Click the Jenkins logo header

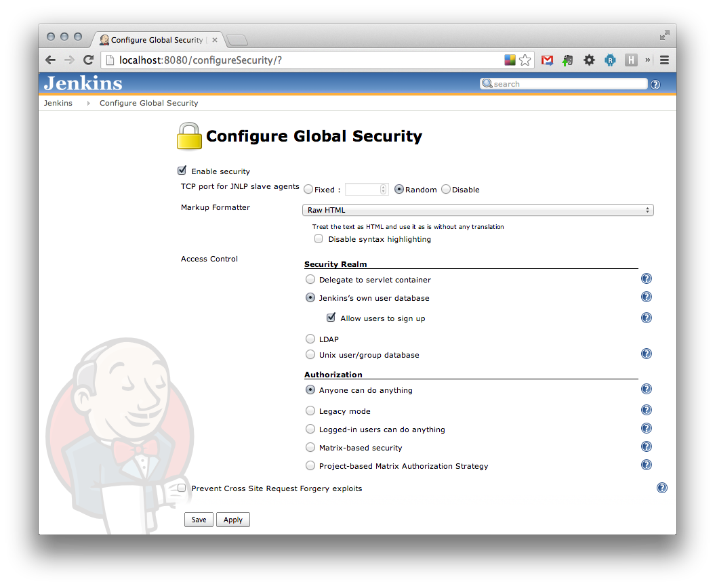(x=83, y=83)
